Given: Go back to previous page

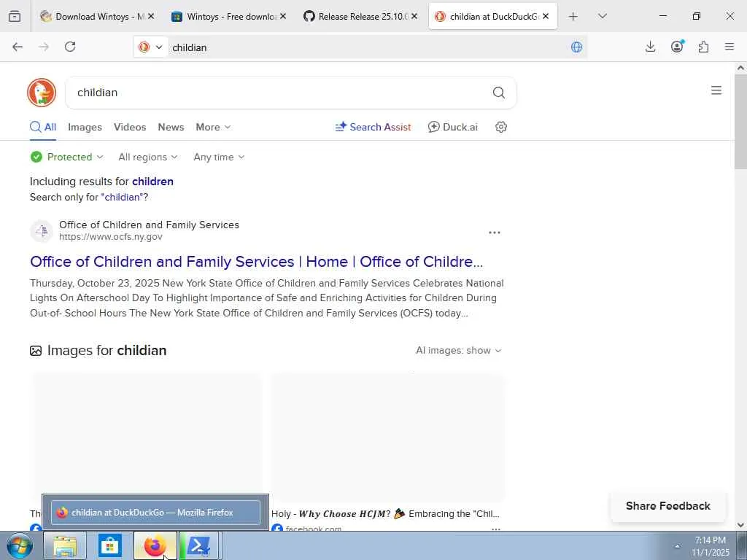Looking at the screenshot, I should [18, 47].
